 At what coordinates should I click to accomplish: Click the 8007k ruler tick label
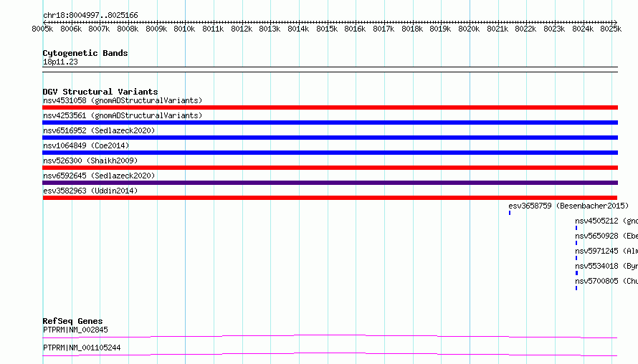coord(99,29)
